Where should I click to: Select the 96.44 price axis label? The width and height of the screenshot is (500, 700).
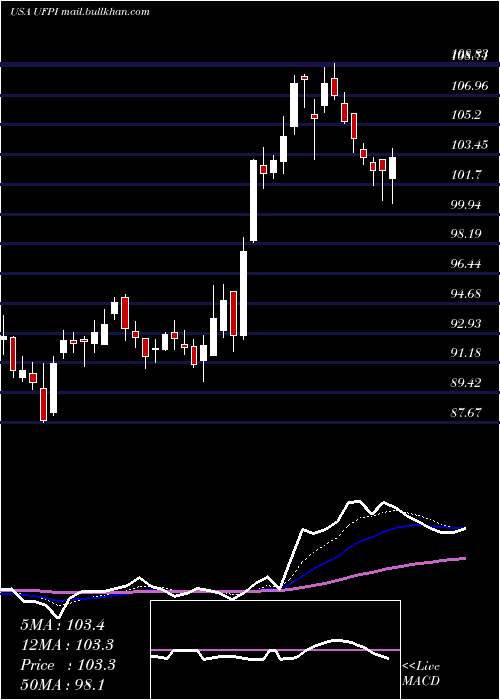click(466, 264)
